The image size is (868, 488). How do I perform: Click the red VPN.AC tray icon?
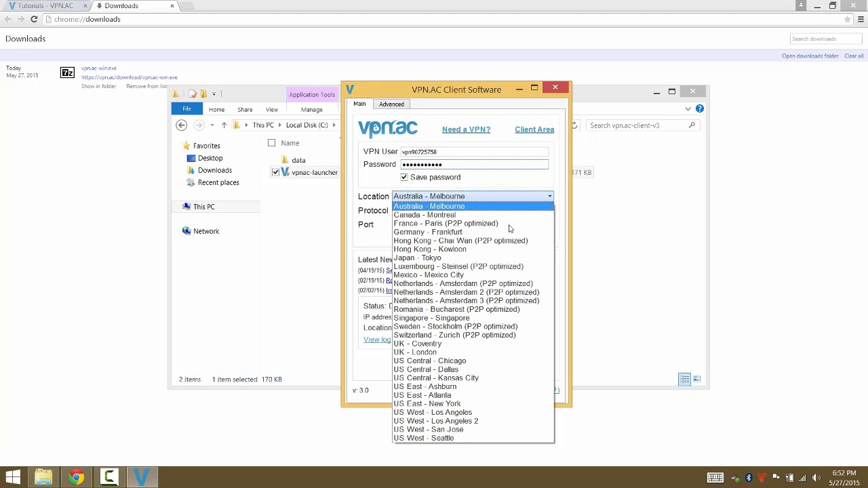click(x=762, y=478)
